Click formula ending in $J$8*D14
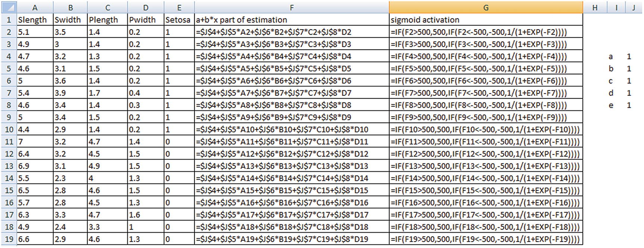Screen dimensions: 644x248 coord(292,178)
